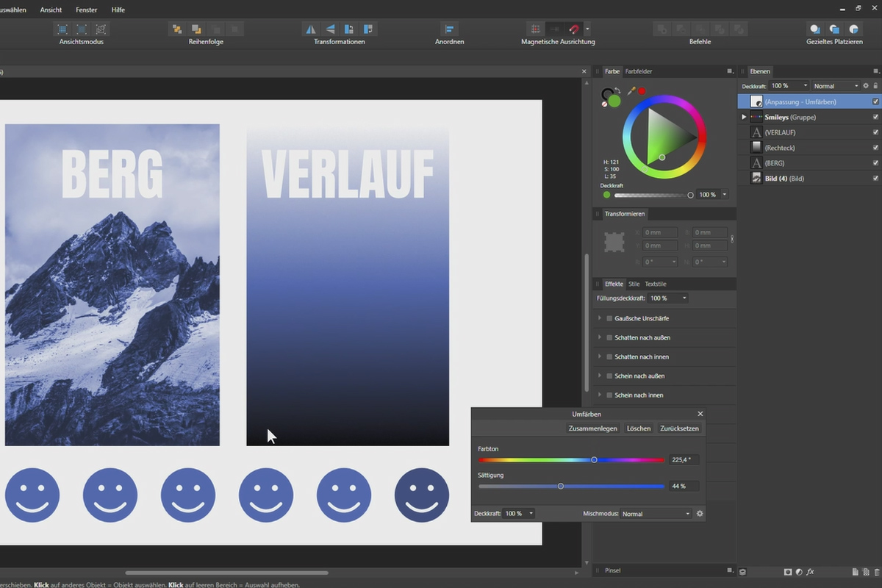Click the color picker eyedropper in Farbe panel
This screenshot has height=588, width=882.
(x=630, y=92)
